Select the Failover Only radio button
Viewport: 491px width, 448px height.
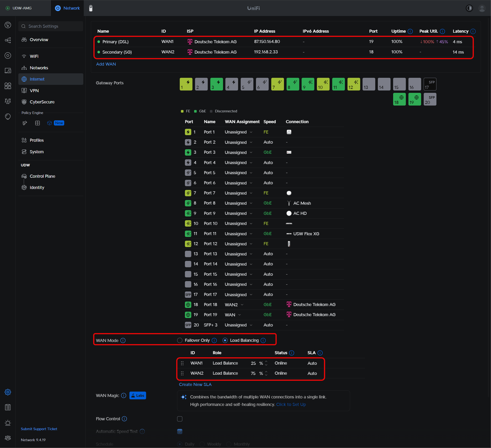click(180, 340)
